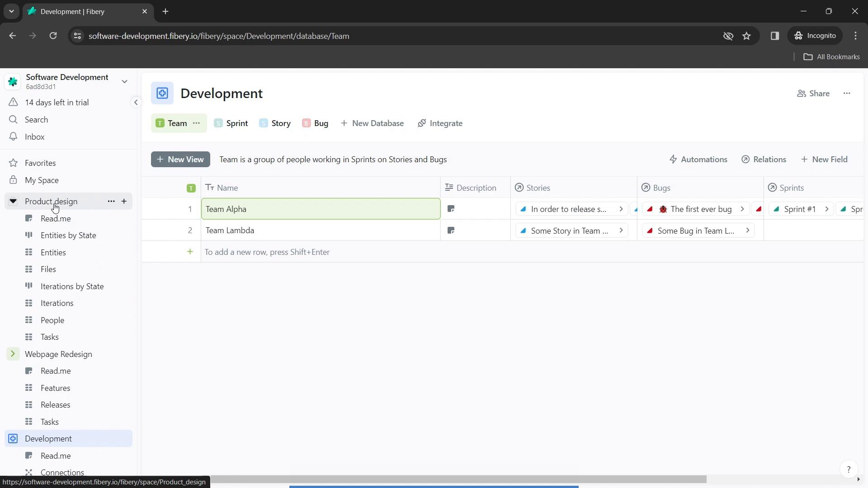Click the Sprint database icon
This screenshot has width=868, height=488.
218,123
